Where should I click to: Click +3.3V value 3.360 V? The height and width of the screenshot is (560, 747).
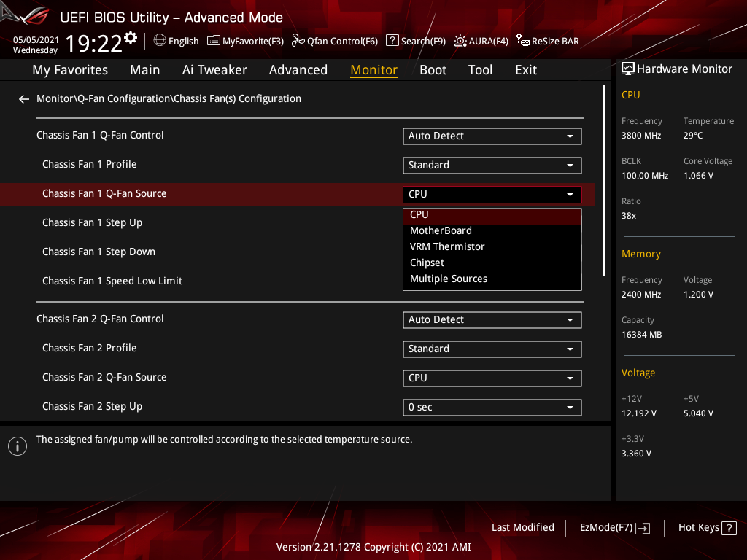[636, 454]
